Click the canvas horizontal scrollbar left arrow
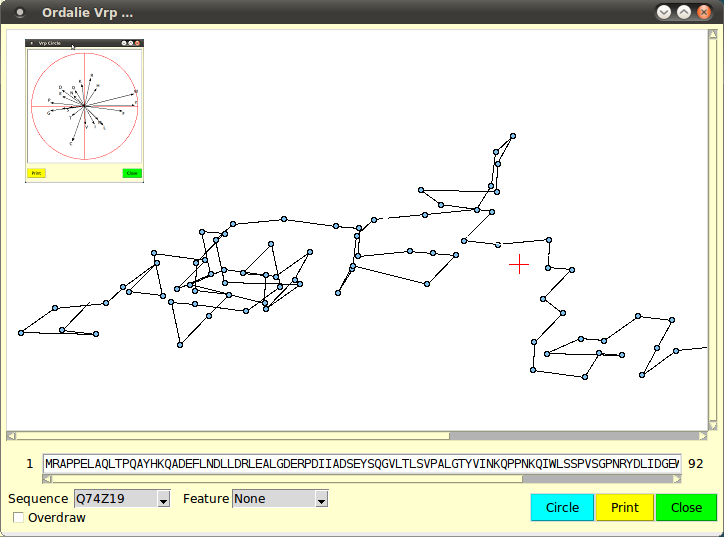 pos(12,436)
